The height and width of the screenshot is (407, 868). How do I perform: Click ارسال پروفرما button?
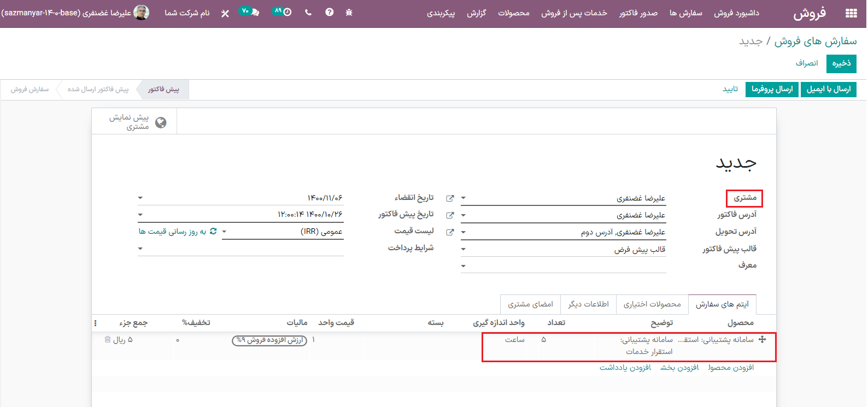tap(772, 89)
